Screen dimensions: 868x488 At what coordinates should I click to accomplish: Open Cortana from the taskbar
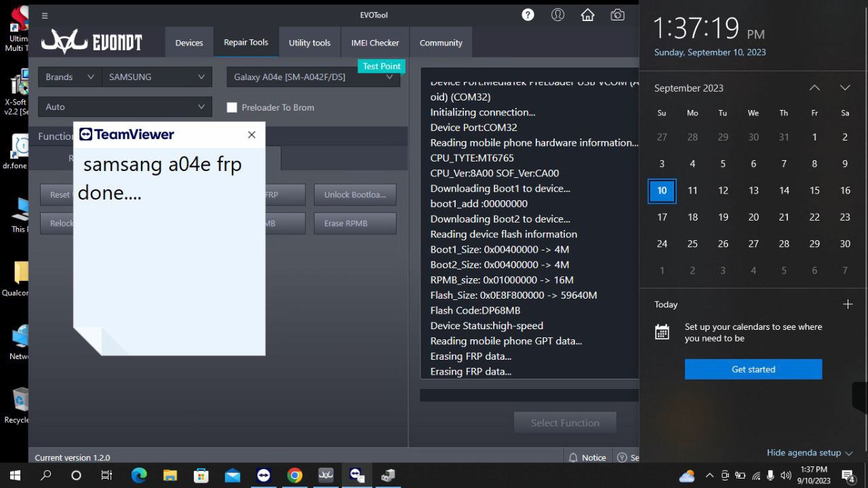click(76, 475)
